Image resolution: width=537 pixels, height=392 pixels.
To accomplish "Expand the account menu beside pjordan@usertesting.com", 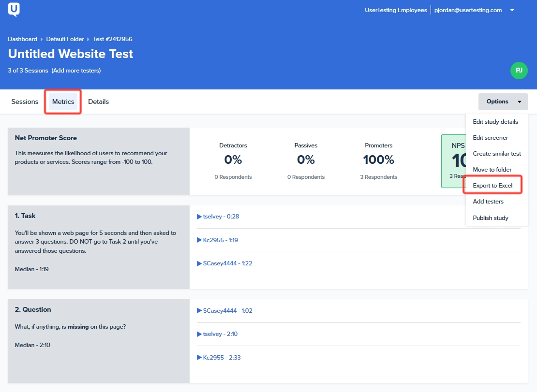I will click(x=512, y=10).
